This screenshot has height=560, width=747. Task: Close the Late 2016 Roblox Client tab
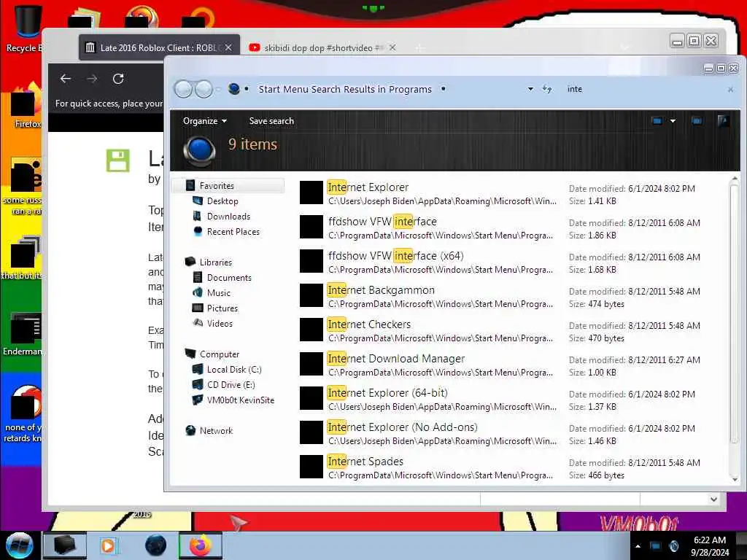(x=228, y=47)
